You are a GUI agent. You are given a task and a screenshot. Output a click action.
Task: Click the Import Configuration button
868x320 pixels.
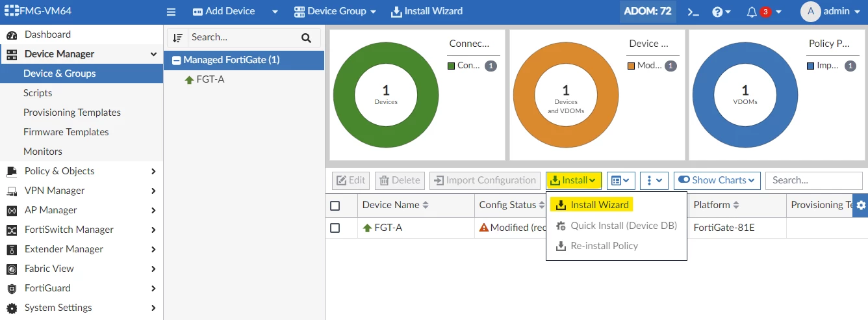(485, 180)
